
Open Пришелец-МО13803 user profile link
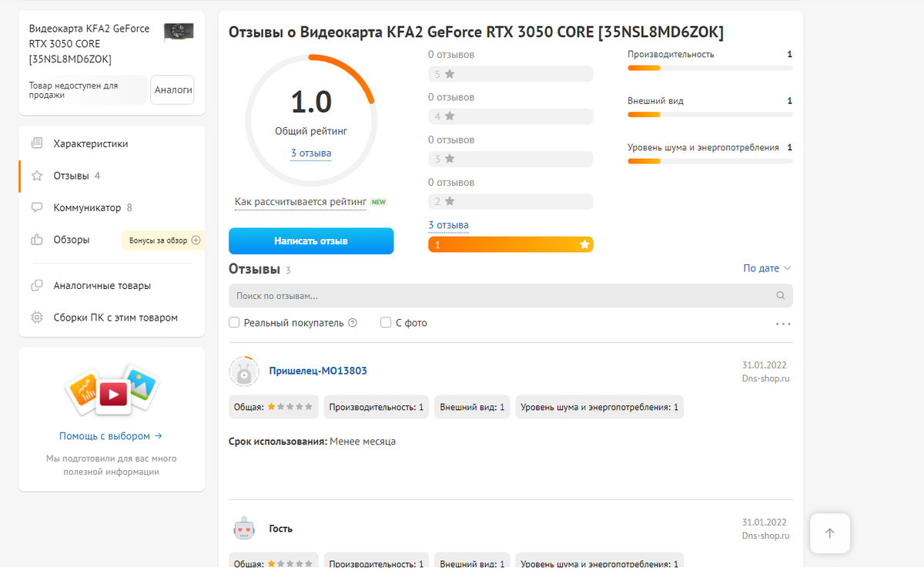tap(318, 371)
